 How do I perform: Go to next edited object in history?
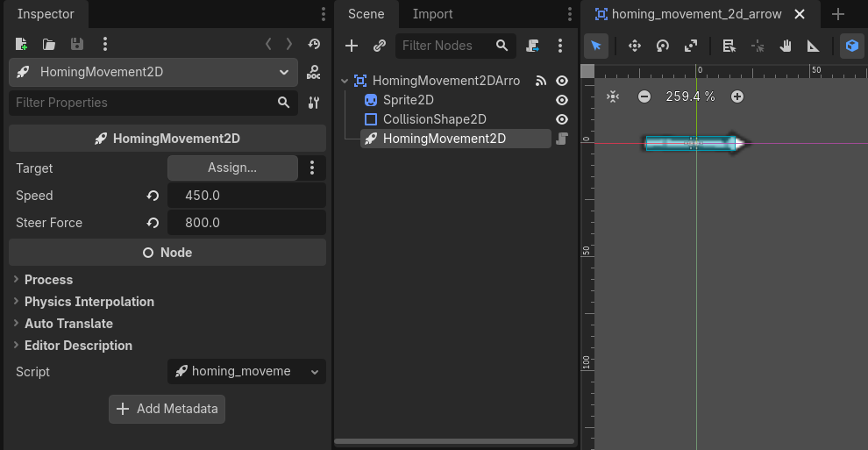pyautogui.click(x=289, y=44)
